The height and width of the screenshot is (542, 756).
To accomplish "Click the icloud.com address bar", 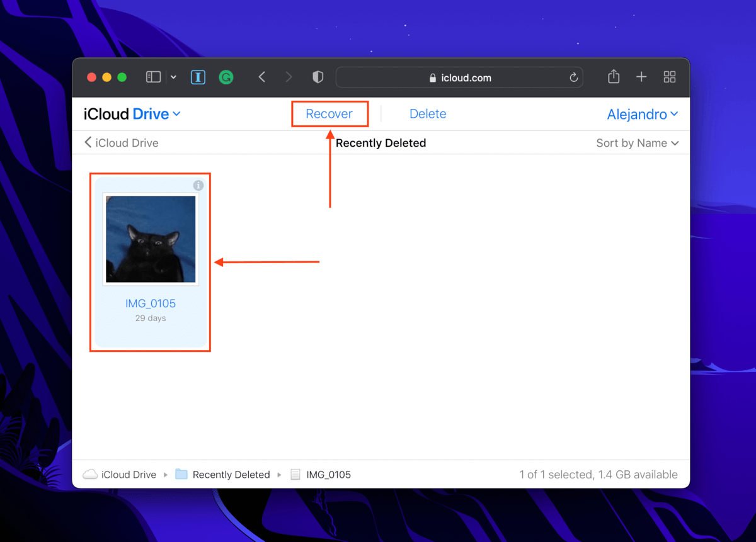I will pos(459,77).
